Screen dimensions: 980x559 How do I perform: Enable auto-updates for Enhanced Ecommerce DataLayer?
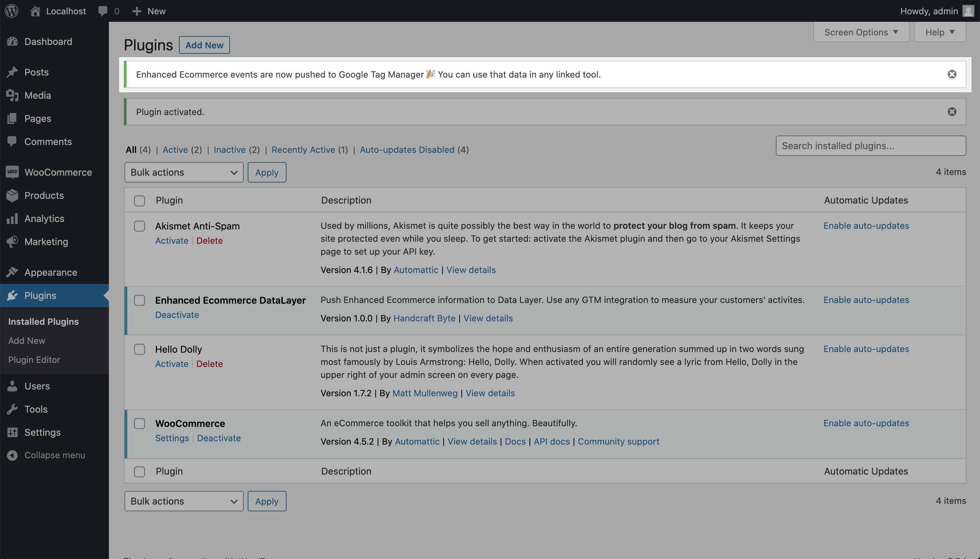click(x=866, y=300)
